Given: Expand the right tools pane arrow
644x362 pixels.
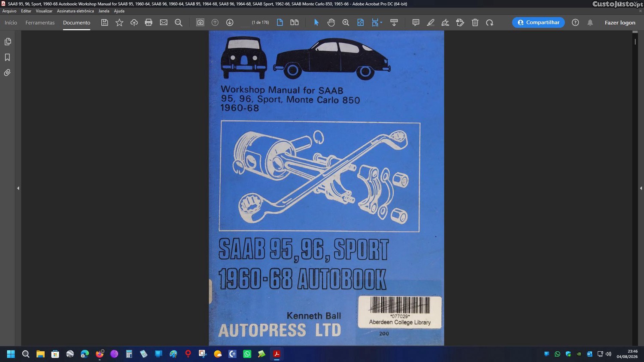Looking at the screenshot, I should pyautogui.click(x=641, y=188).
